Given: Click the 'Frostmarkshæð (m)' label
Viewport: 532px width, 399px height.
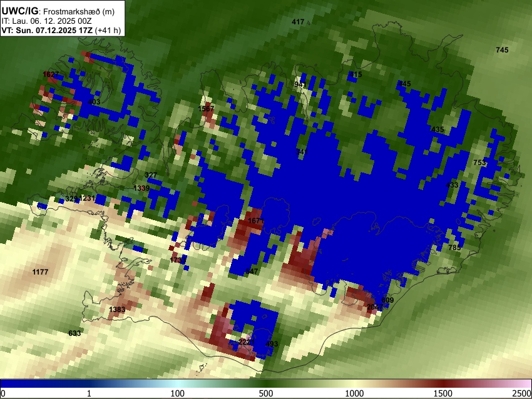Looking at the screenshot, I should point(79,11).
